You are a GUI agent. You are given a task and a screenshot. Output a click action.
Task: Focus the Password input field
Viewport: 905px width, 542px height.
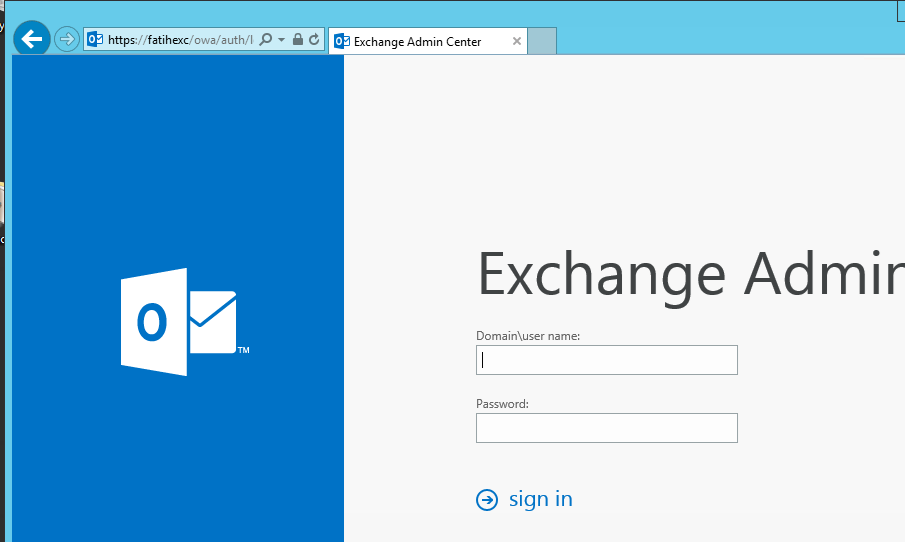(x=607, y=428)
